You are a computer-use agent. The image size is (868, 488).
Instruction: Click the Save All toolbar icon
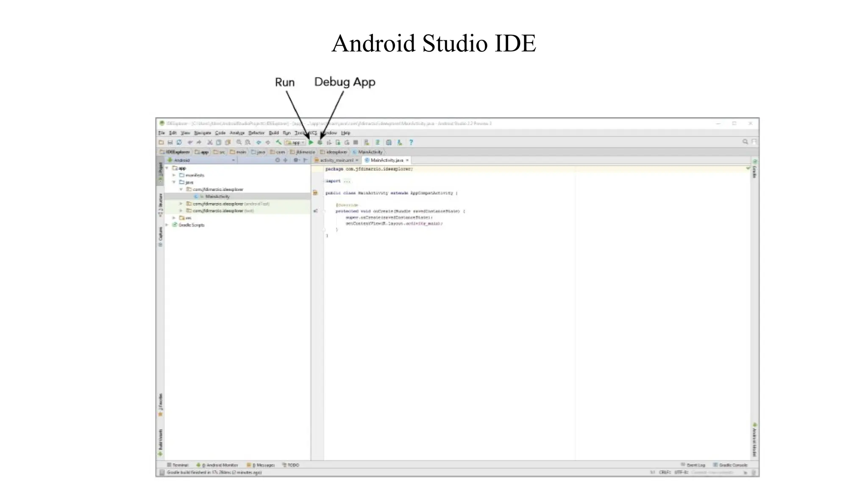170,143
